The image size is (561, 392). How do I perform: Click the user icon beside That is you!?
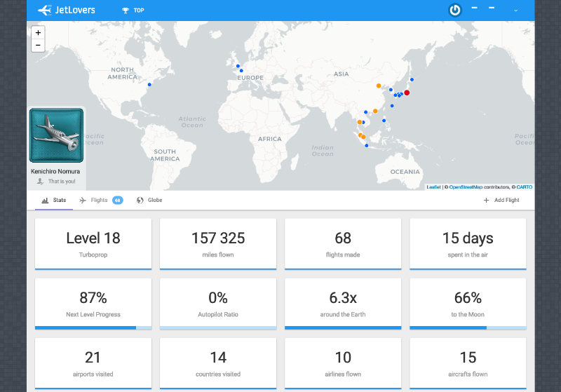tap(41, 182)
